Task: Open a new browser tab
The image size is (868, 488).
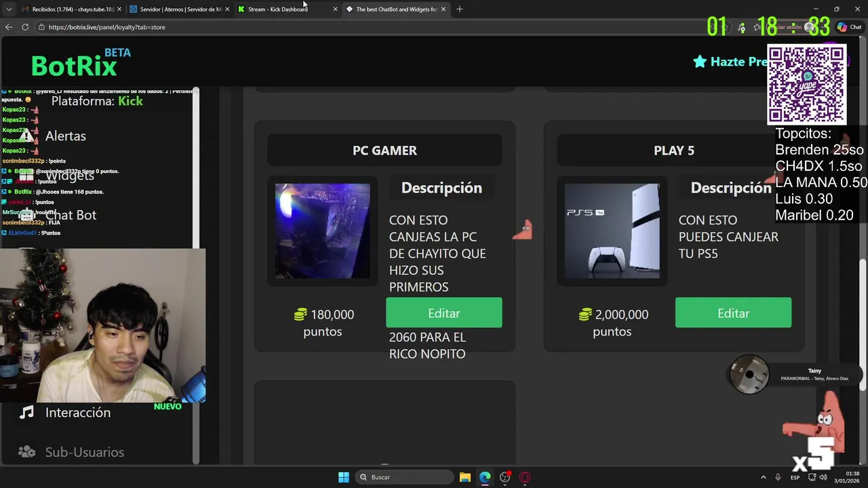Action: pyautogui.click(x=460, y=9)
